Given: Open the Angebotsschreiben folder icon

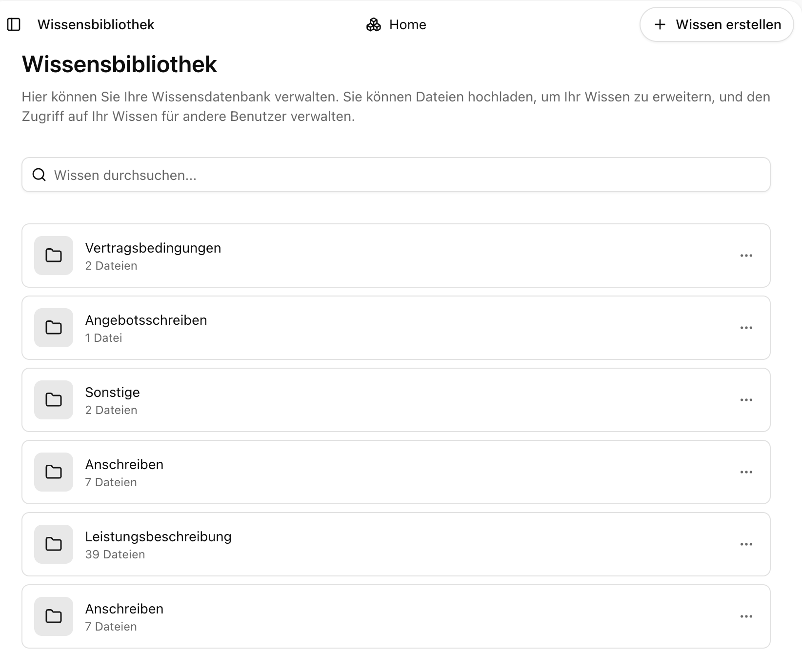Looking at the screenshot, I should pos(53,327).
